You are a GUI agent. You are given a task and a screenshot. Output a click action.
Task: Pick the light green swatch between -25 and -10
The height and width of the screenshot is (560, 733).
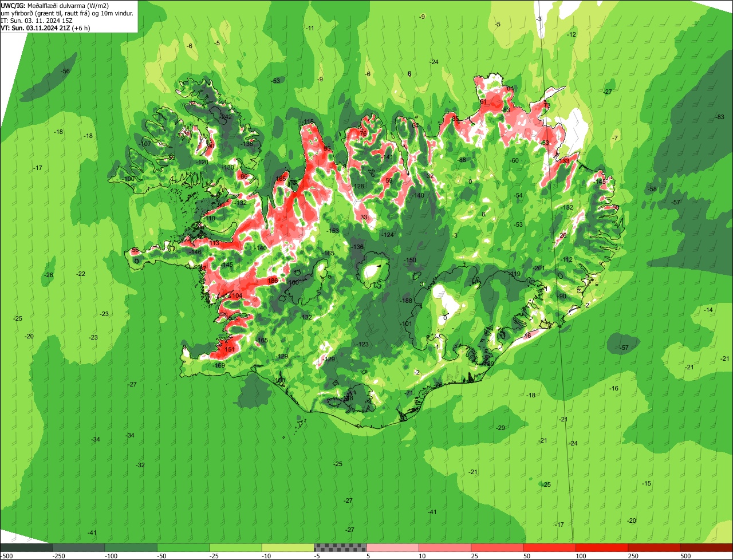coord(235,547)
